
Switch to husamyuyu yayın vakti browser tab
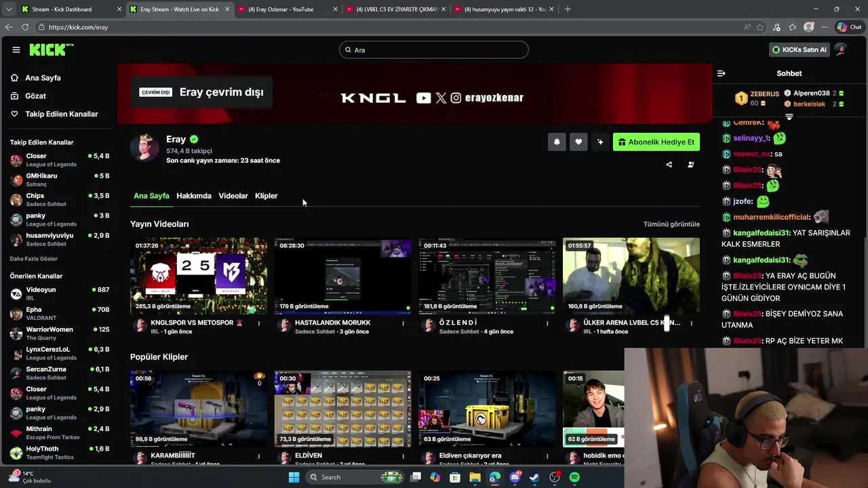click(503, 9)
